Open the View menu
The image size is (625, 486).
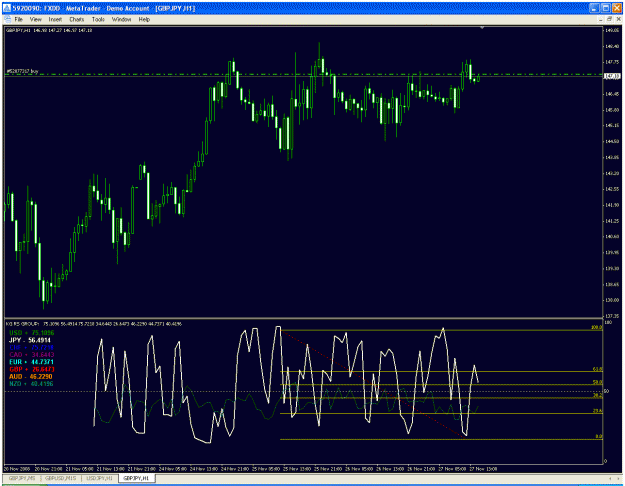coord(35,19)
